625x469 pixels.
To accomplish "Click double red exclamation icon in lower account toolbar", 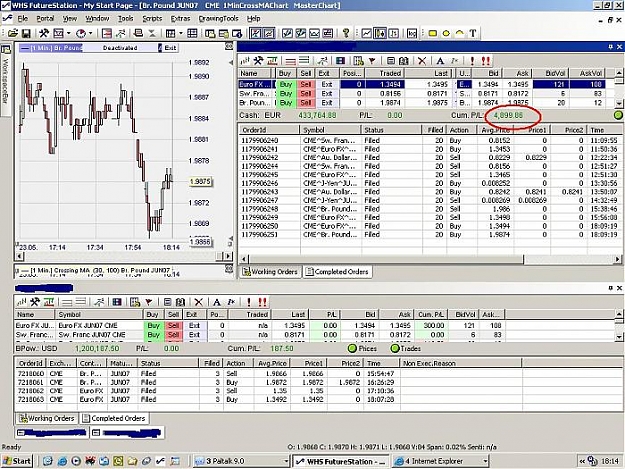I will click(x=262, y=302).
